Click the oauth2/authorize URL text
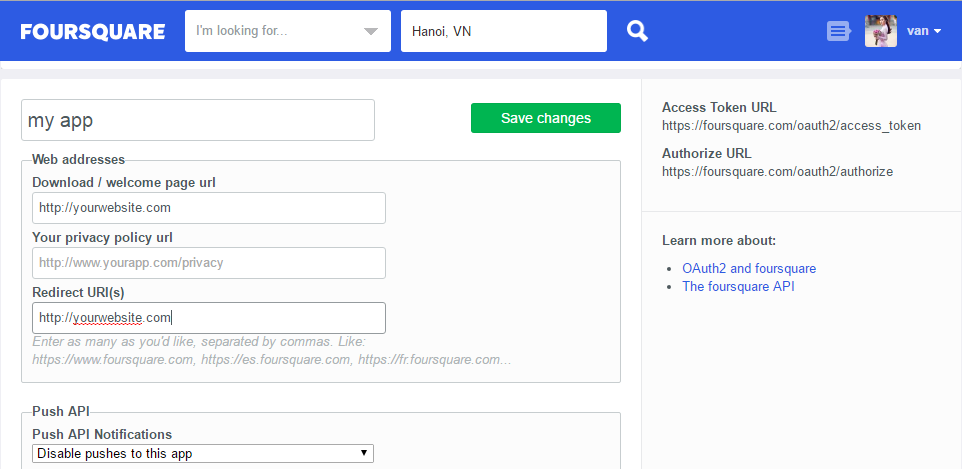 coord(777,171)
